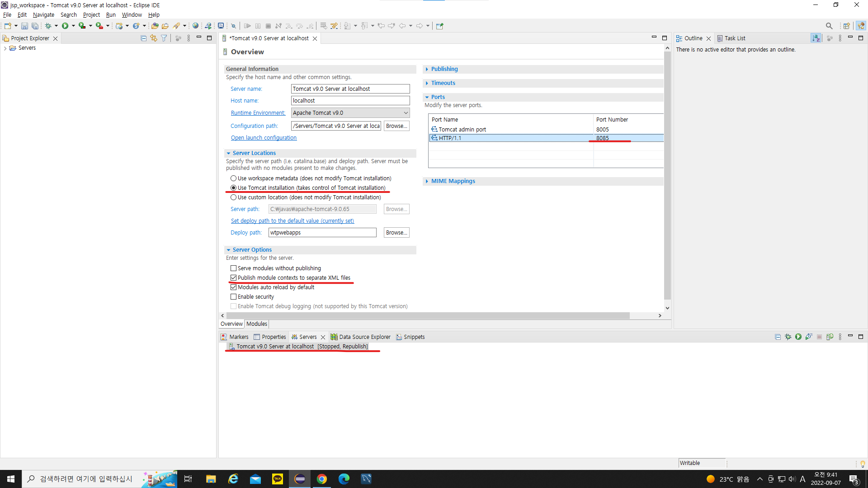Collapse all in Project Explorer toolbar
The width and height of the screenshot is (868, 488).
point(143,38)
